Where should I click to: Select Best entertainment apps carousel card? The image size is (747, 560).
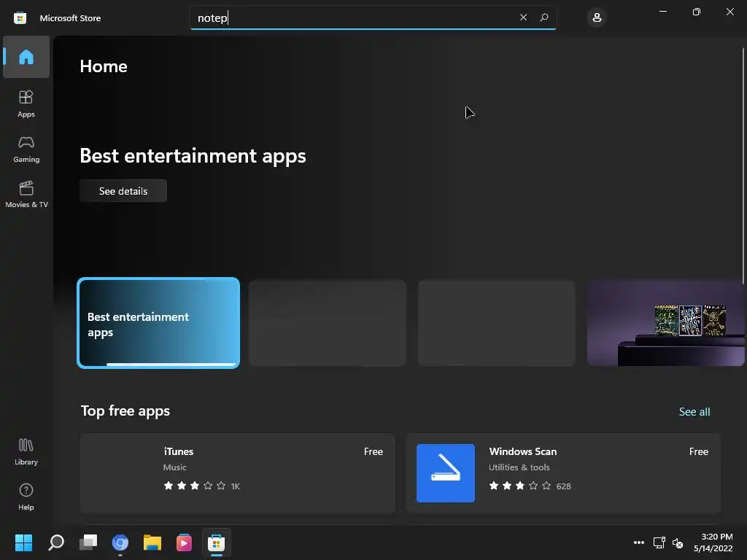pos(158,323)
